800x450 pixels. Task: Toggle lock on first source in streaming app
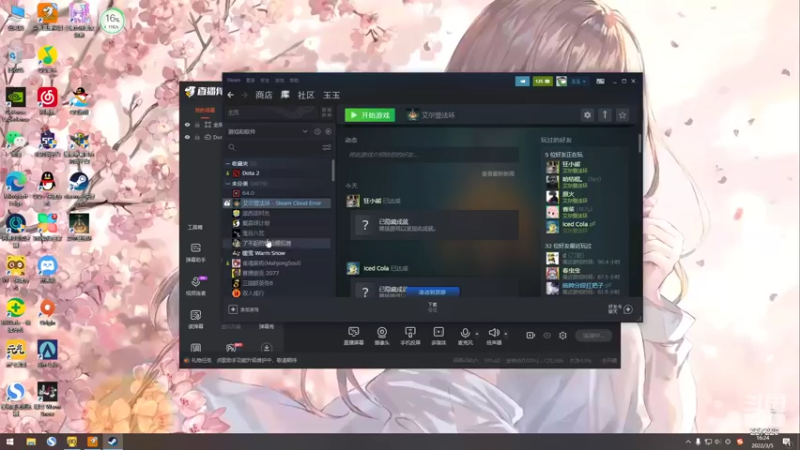[x=197, y=124]
